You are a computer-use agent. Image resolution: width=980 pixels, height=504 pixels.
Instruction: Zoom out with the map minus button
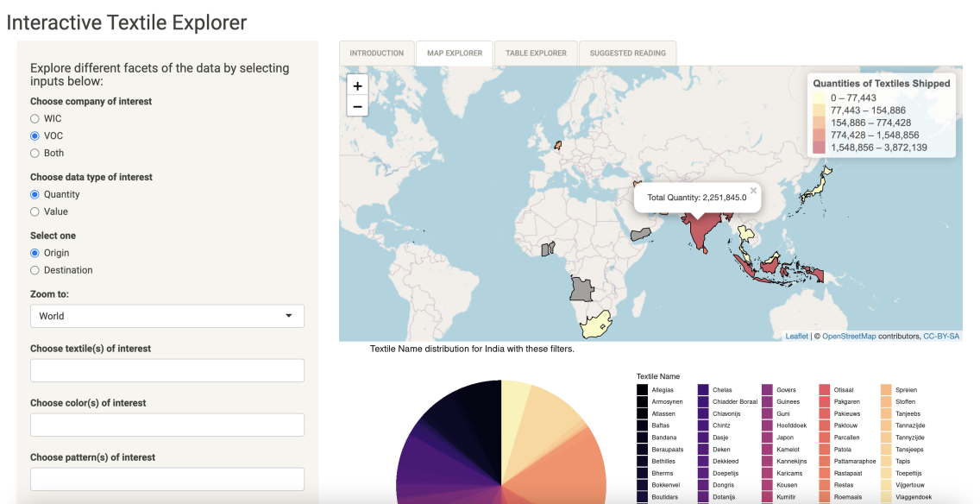click(357, 106)
